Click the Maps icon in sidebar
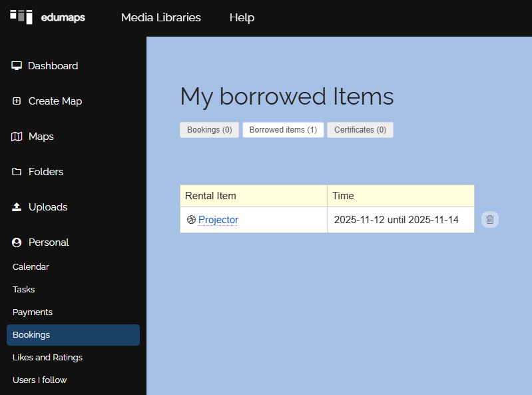 pyautogui.click(x=17, y=137)
